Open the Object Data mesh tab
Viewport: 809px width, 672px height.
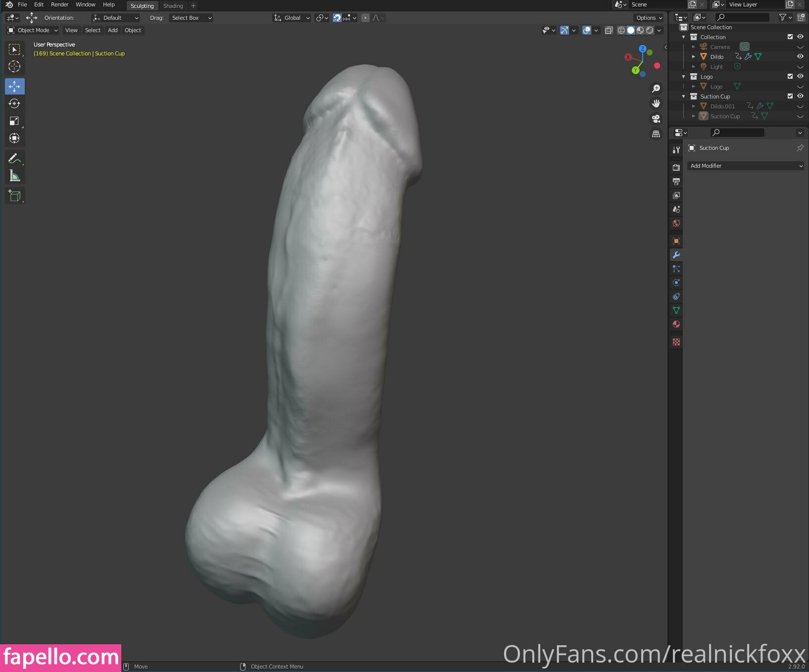click(x=676, y=310)
